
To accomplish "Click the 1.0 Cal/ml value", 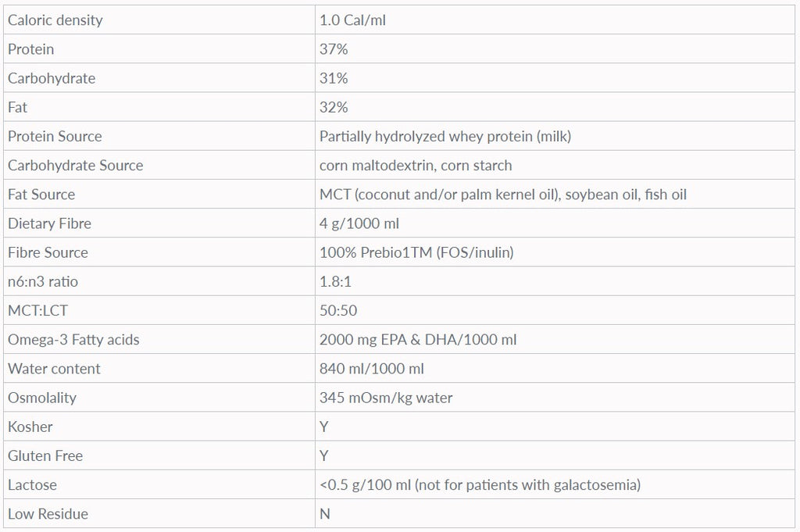I will [352, 20].
